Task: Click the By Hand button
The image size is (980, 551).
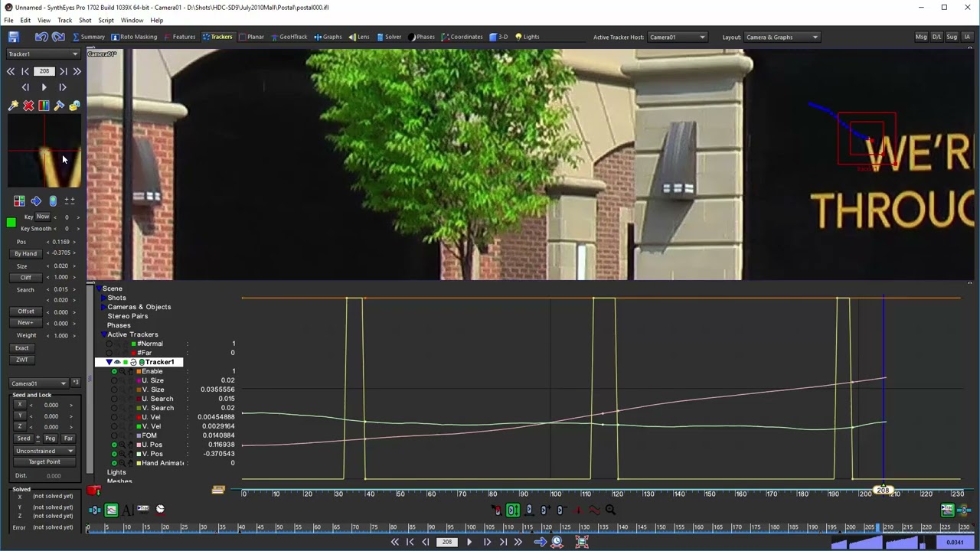Action: (25, 253)
